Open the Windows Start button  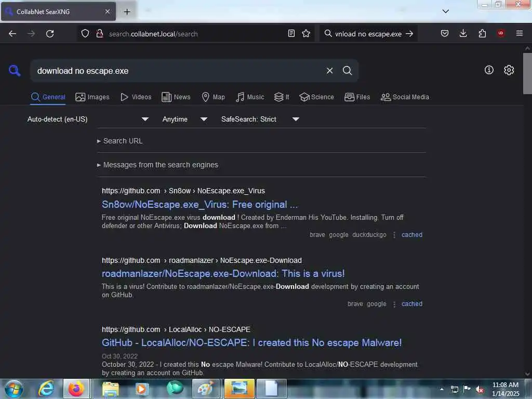[x=14, y=389]
